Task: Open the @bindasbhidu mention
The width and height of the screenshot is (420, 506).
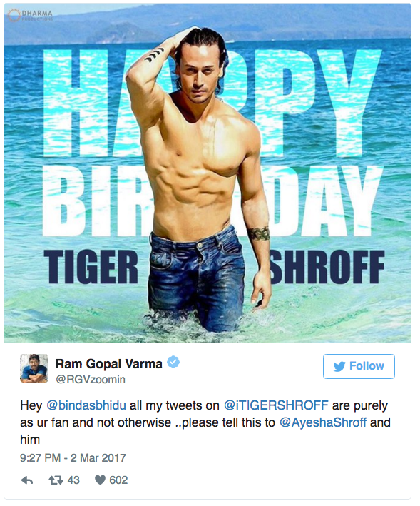Action: [86, 405]
